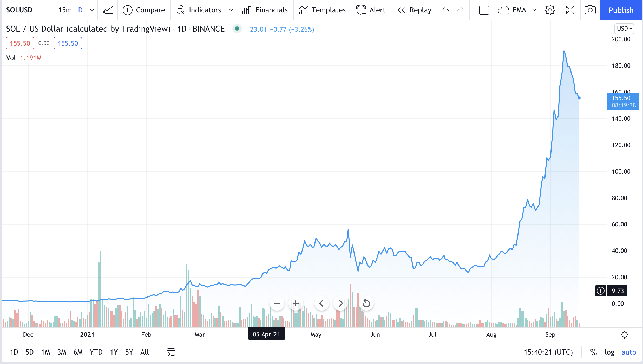
Task: Zoom in on the chart
Action: 296,303
